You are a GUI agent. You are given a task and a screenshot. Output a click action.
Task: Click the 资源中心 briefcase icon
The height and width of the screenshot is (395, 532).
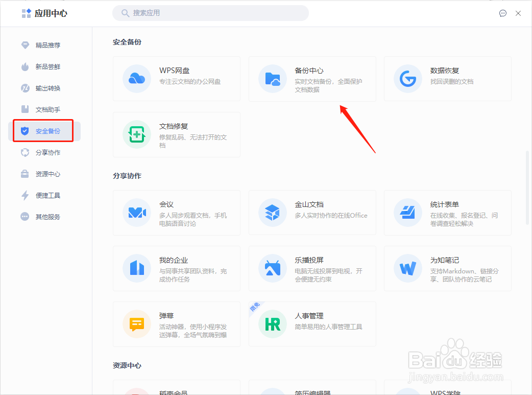point(25,174)
